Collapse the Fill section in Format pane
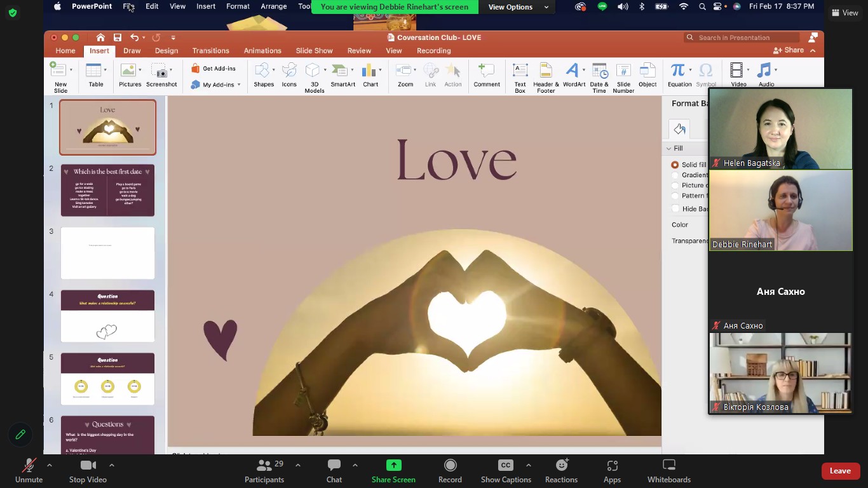This screenshot has height=488, width=868. 668,148
